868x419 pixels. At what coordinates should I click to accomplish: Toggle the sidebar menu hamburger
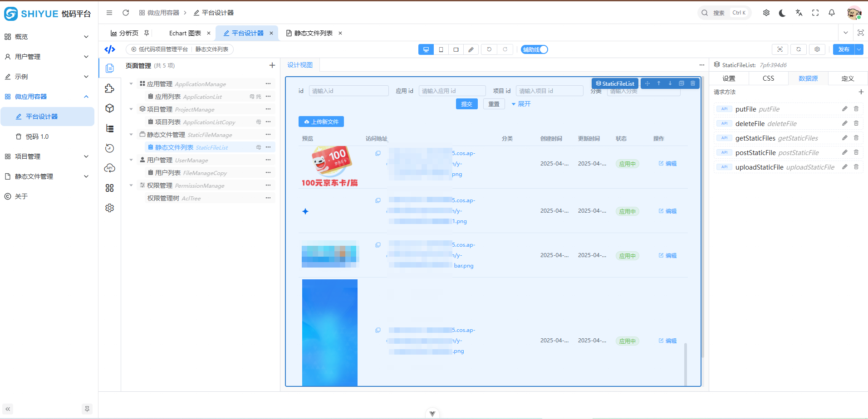(109, 13)
